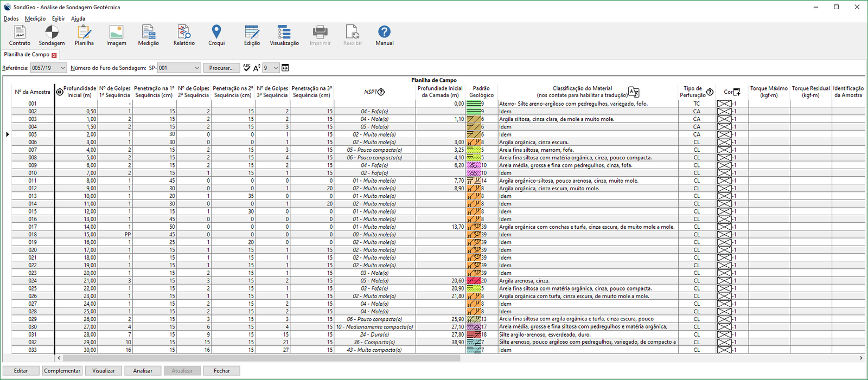Click the Visualizar button

pos(103,371)
